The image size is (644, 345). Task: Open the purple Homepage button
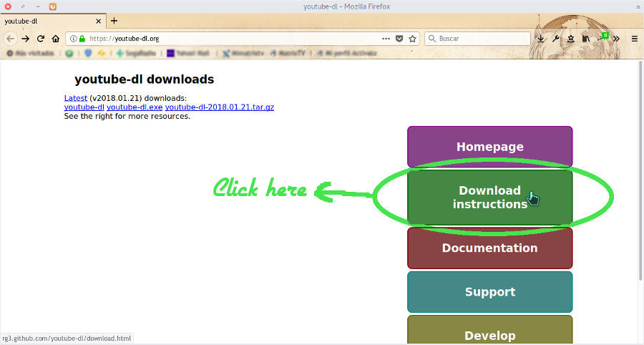pyautogui.click(x=489, y=147)
